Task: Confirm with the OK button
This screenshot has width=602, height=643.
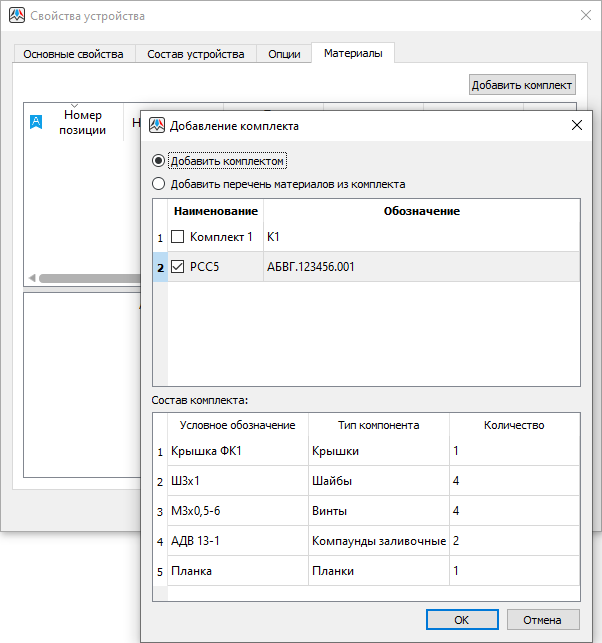Action: coord(461,619)
